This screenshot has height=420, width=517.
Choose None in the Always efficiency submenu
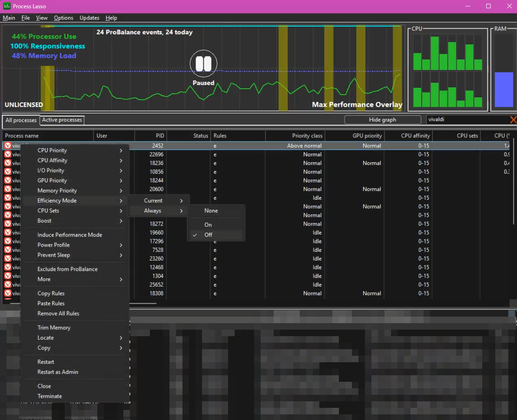(211, 211)
